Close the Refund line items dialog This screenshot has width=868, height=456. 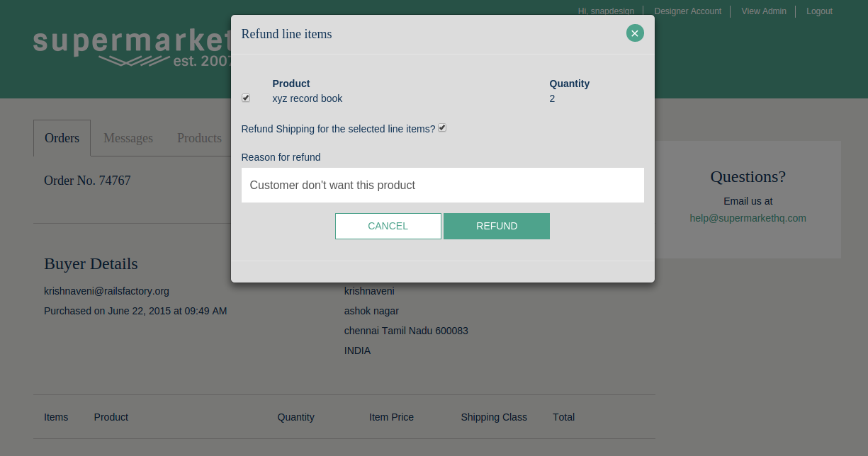point(634,33)
